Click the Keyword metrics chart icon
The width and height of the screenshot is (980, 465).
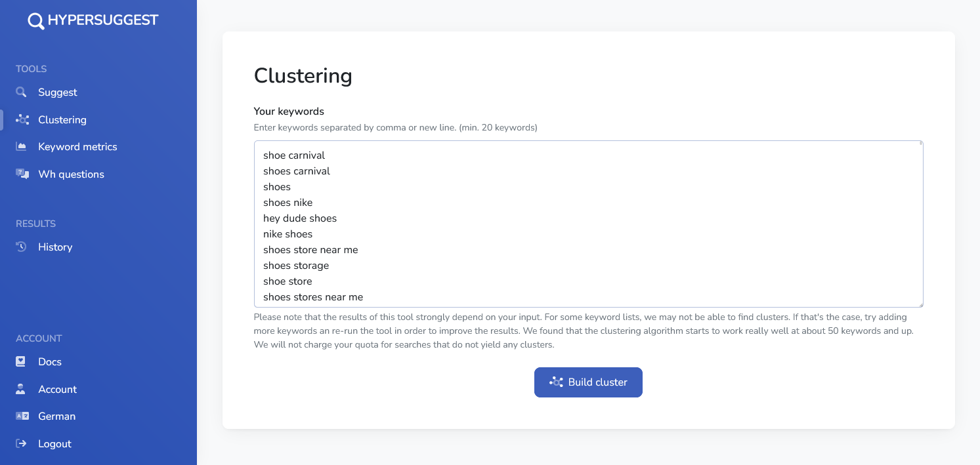(22, 147)
